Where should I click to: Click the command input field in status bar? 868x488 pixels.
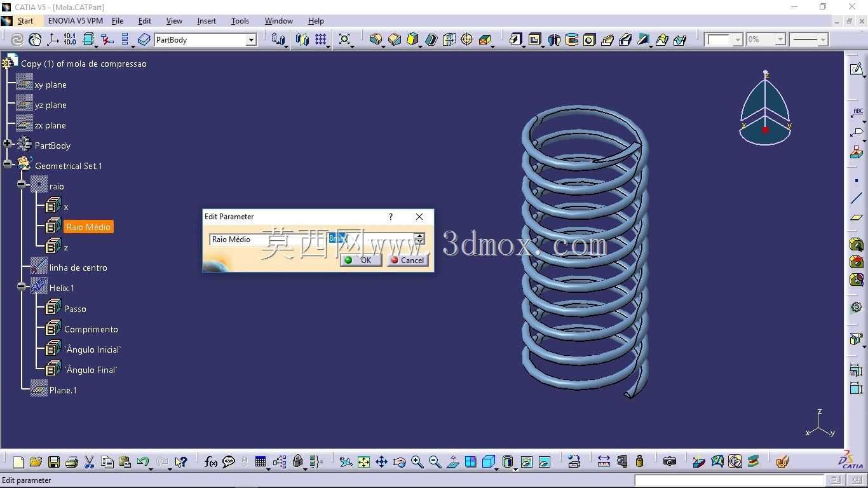coord(729,480)
